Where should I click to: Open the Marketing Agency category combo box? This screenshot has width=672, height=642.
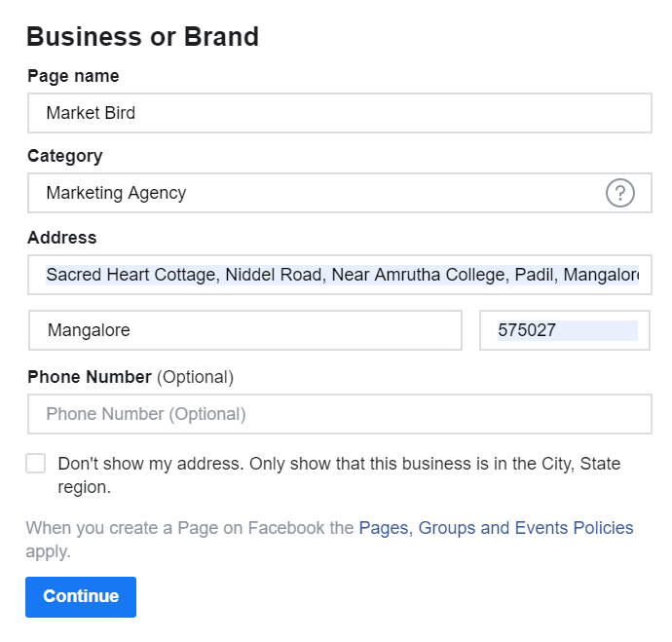pos(340,193)
